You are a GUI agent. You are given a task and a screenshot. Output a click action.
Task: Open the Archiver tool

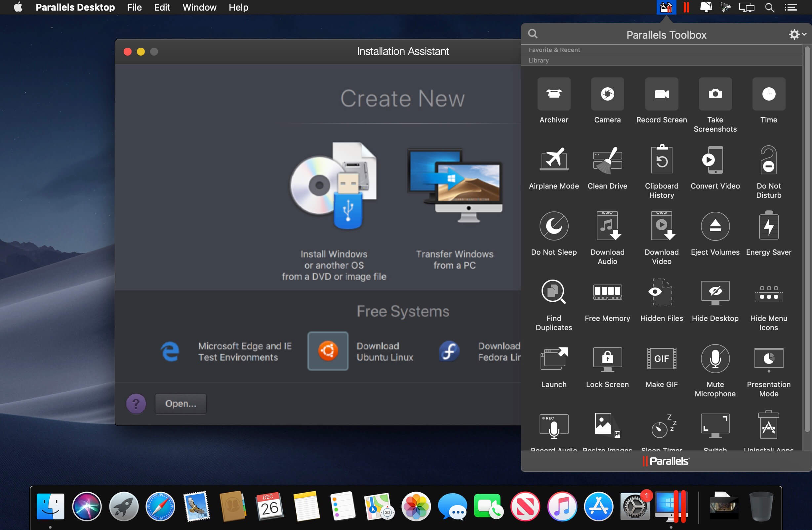pos(553,94)
